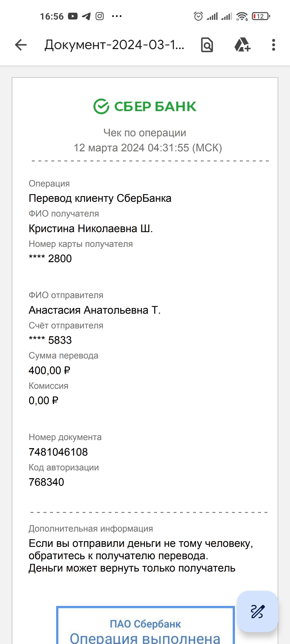Open the find-in-document search icon
The height and width of the screenshot is (644, 290).
pyautogui.click(x=207, y=45)
